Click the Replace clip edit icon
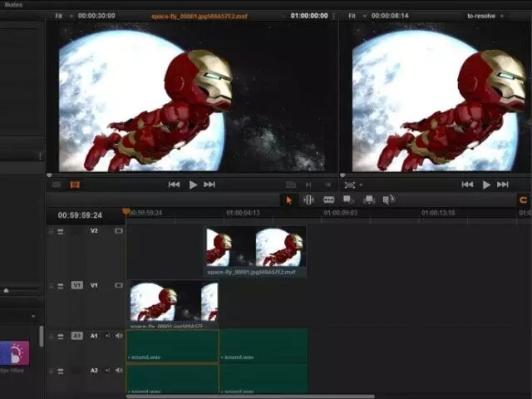Screen dimensions: 532x399 pyautogui.click(x=389, y=199)
